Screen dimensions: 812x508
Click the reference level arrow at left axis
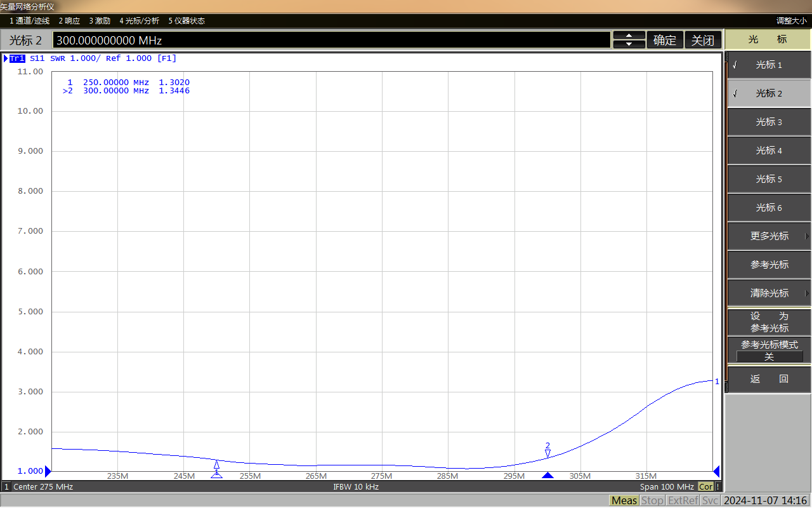pyautogui.click(x=48, y=471)
